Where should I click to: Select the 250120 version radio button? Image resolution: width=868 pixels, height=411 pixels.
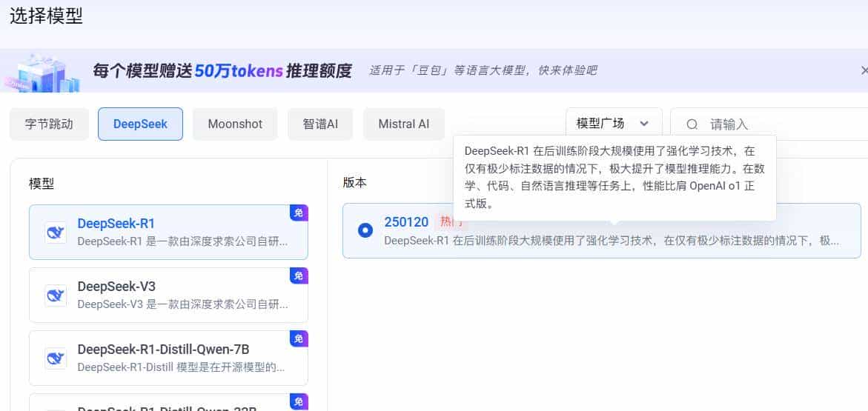click(x=365, y=230)
